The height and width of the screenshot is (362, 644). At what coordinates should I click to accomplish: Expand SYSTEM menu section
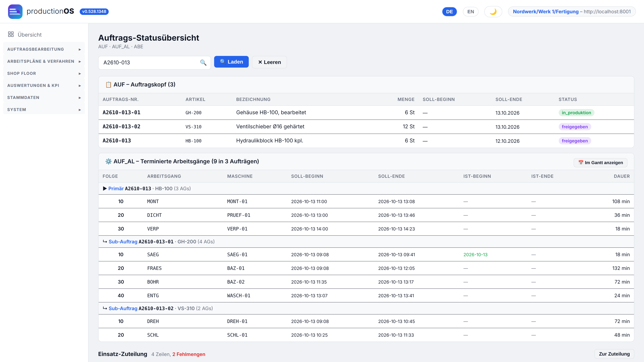click(44, 109)
